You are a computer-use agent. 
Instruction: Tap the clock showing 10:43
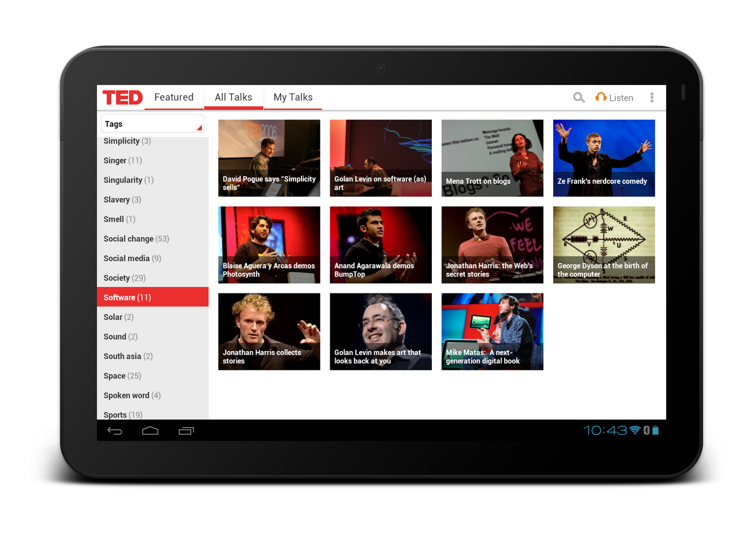(605, 430)
